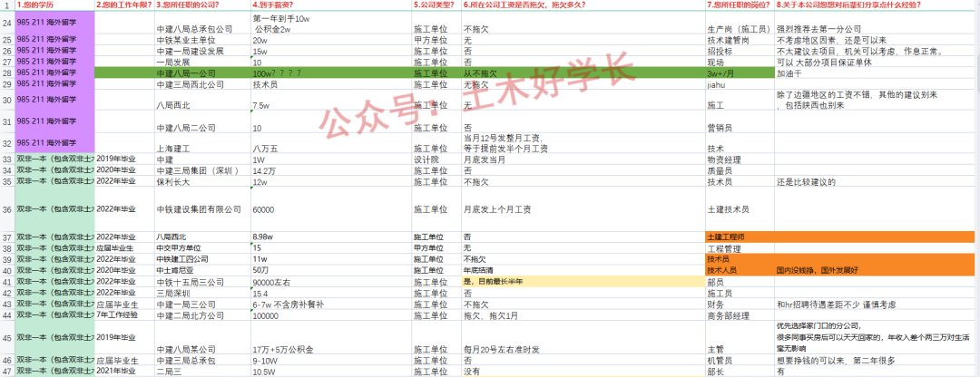Click cell '三局深圳'
980x377 pixels.
[202, 293]
